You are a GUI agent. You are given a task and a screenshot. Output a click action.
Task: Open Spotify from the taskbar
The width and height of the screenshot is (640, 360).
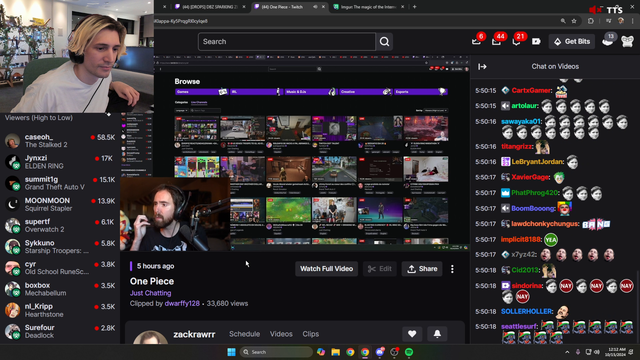(409, 352)
